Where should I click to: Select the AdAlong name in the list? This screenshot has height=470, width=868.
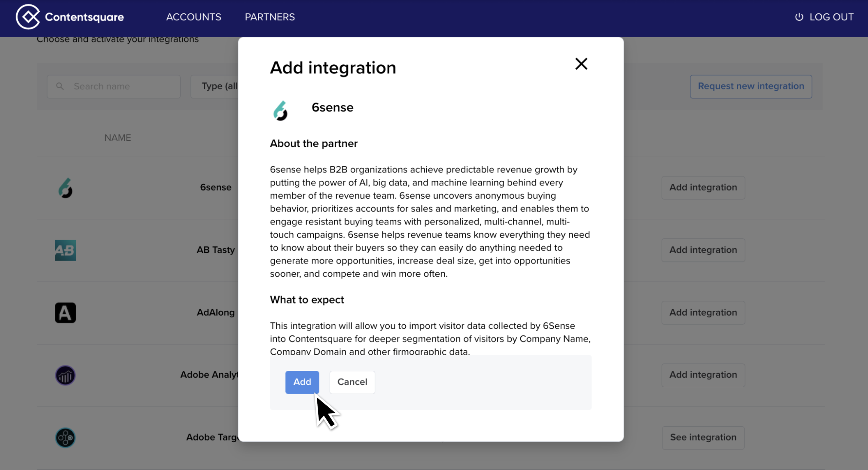[x=216, y=313]
